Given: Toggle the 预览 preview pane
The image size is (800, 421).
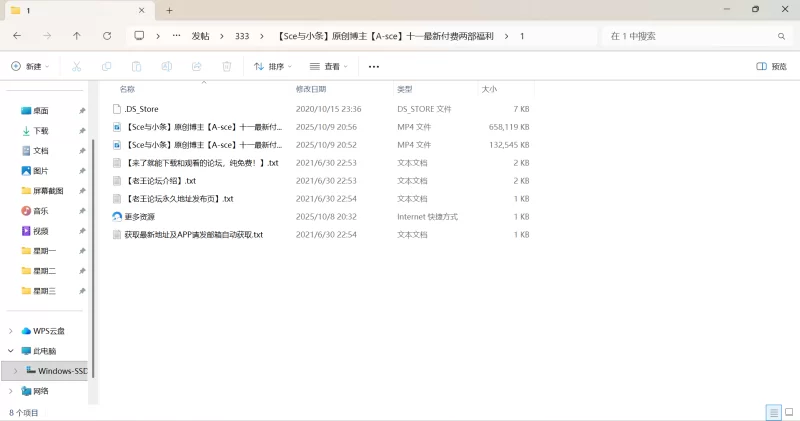Looking at the screenshot, I should 771,66.
